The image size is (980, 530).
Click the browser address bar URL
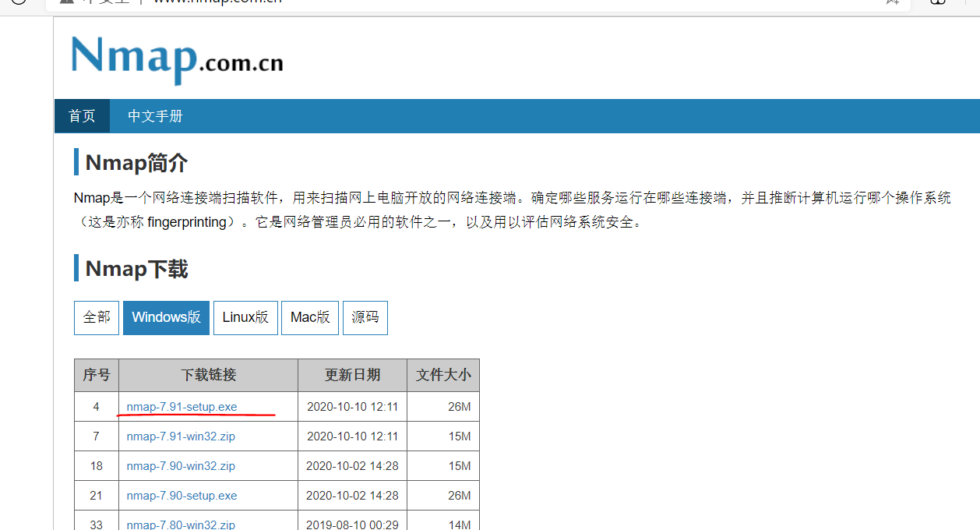point(217,1)
